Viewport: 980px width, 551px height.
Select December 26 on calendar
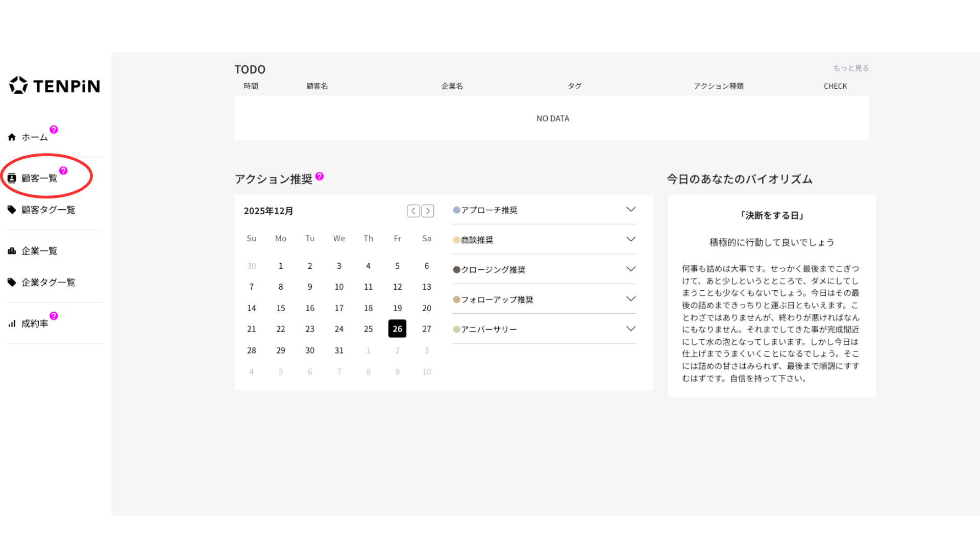point(397,329)
